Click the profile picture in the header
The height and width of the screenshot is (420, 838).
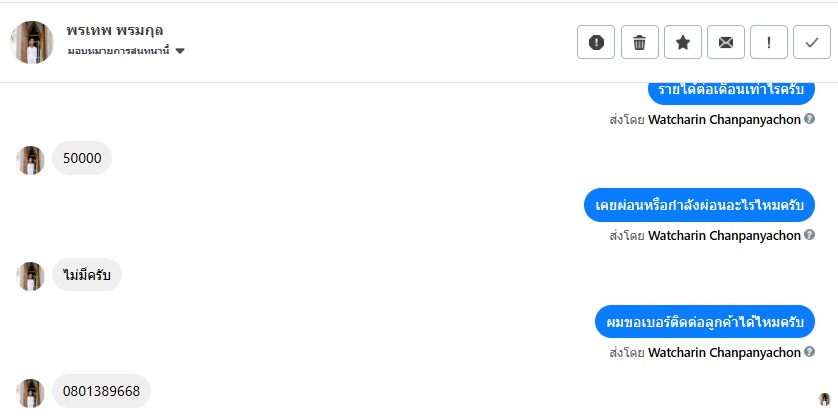pos(31,42)
